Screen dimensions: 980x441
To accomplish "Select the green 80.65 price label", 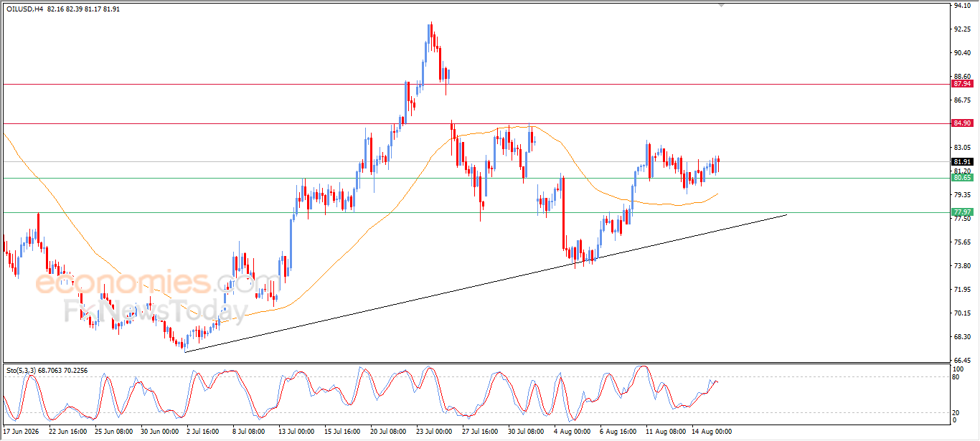I will pos(962,177).
